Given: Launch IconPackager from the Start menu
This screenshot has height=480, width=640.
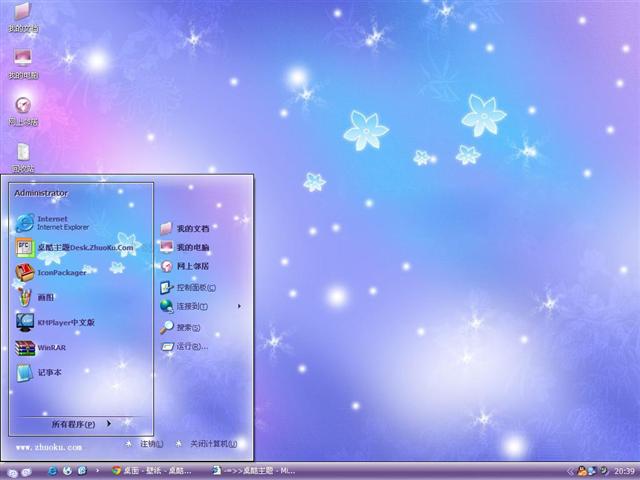Looking at the screenshot, I should click(51, 273).
